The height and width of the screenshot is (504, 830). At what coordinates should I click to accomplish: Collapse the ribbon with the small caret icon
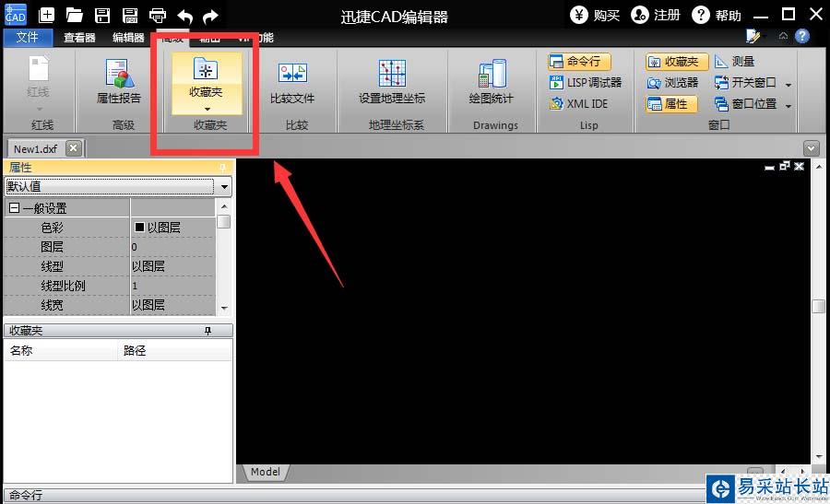[783, 36]
